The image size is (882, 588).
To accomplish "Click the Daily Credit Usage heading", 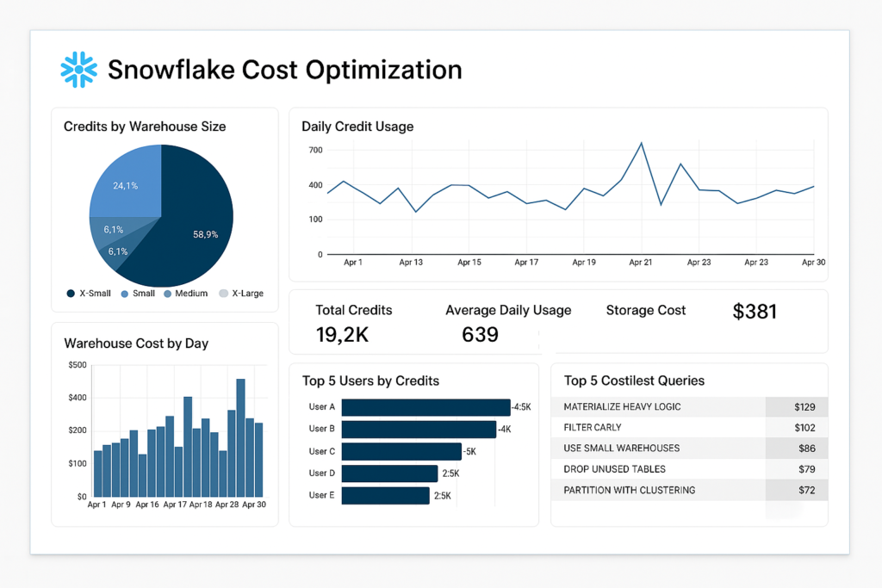I will point(357,127).
